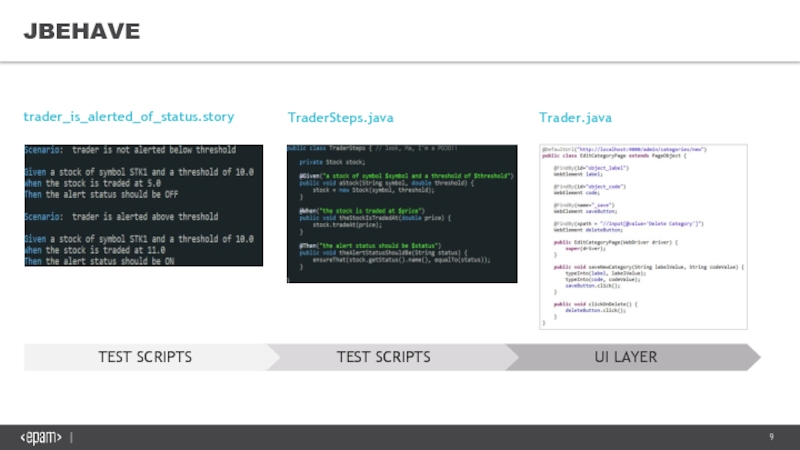Select the trader_is_alerted_of_status.story heading
Viewport: 800px width, 450px height.
coord(129,118)
